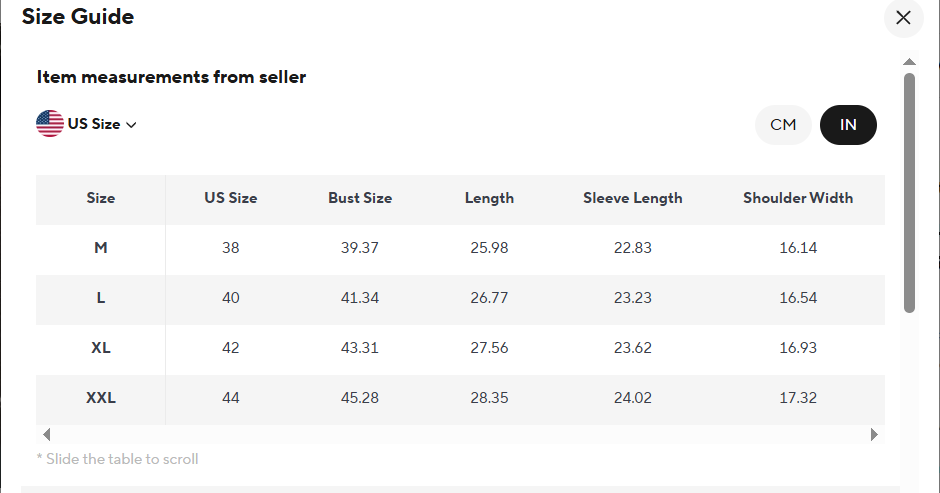Click the Shoulder Width column header
Screen dimensions: 940x493
(x=798, y=198)
